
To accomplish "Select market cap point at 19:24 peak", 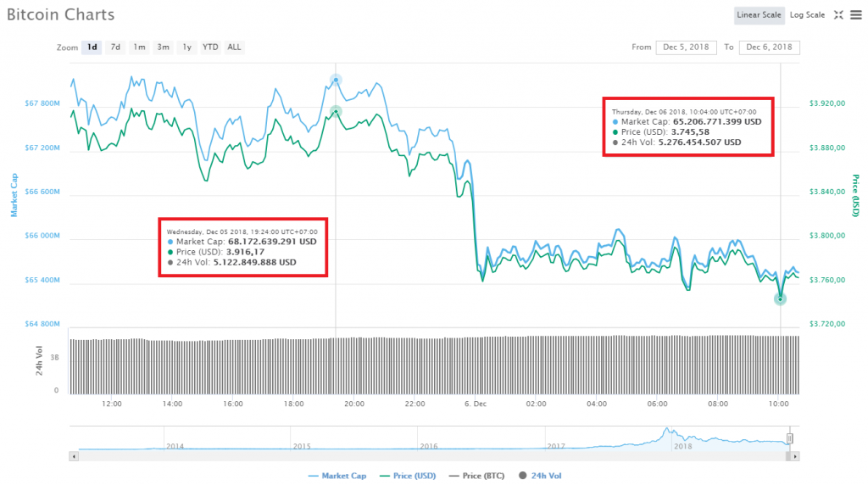I will [336, 81].
